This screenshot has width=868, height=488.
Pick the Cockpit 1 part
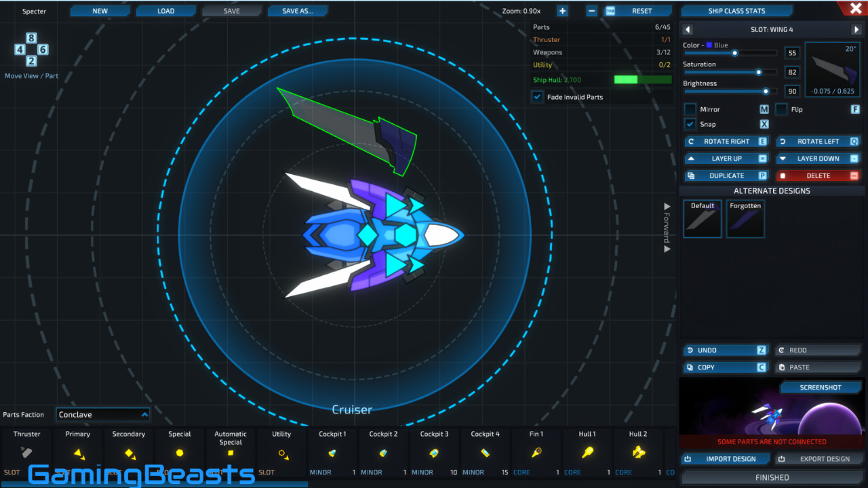(332, 452)
